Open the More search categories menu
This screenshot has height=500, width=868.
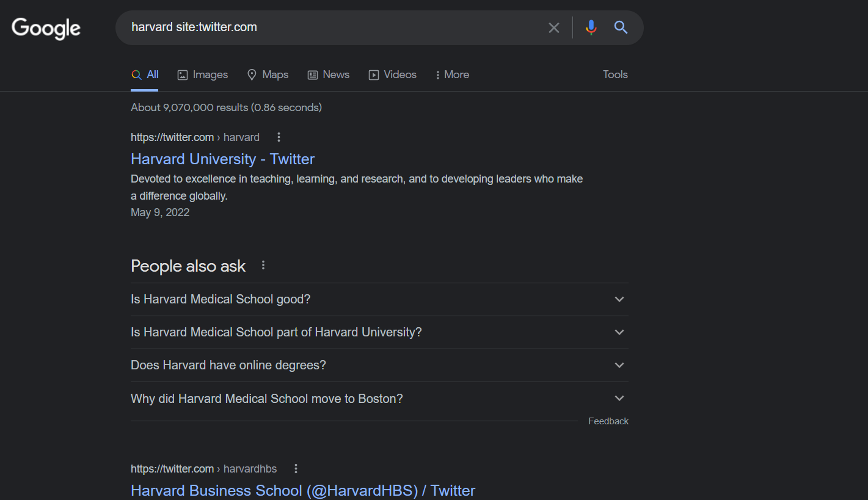pos(452,74)
